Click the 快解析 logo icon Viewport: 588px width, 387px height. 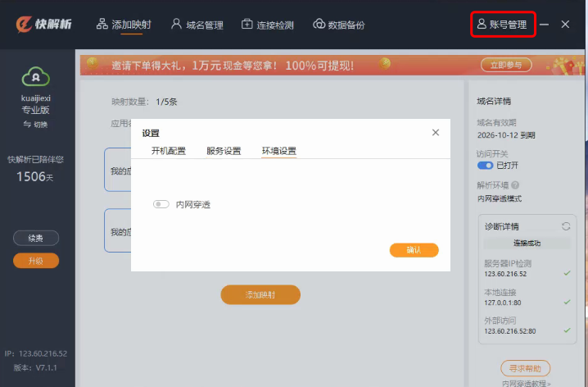tap(25, 24)
